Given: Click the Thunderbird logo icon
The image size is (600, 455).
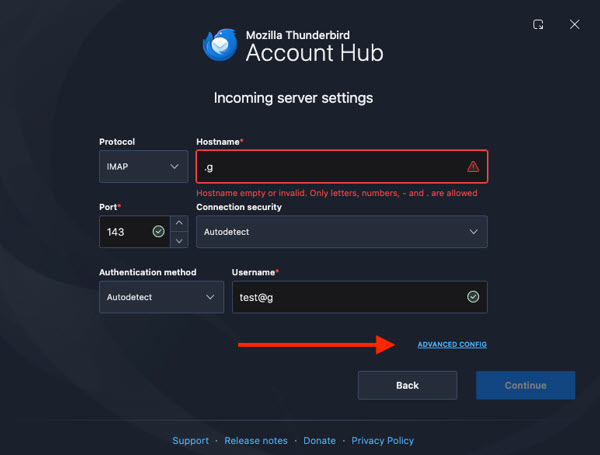Looking at the screenshot, I should [x=220, y=45].
